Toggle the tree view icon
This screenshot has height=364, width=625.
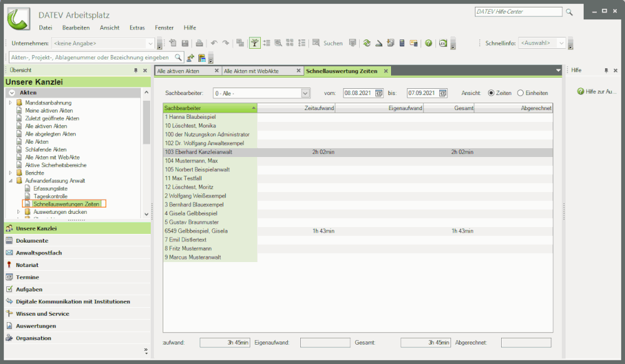(255, 43)
